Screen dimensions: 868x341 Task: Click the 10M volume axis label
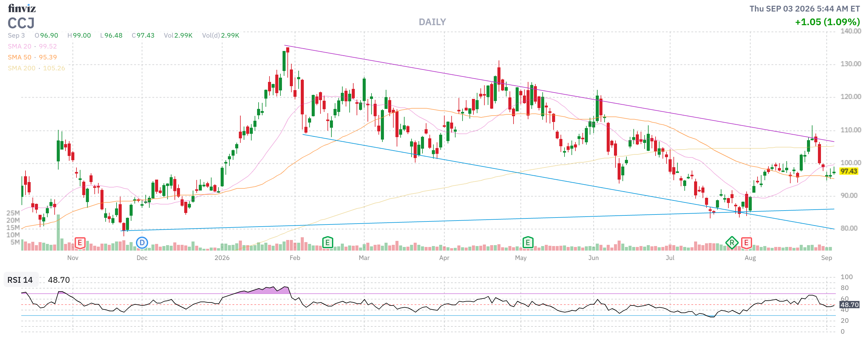click(13, 235)
